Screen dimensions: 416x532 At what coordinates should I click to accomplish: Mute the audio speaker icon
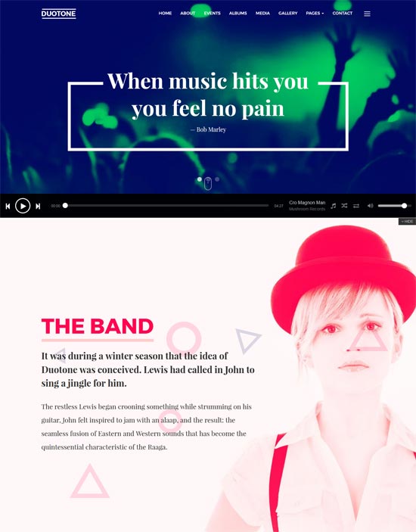370,206
